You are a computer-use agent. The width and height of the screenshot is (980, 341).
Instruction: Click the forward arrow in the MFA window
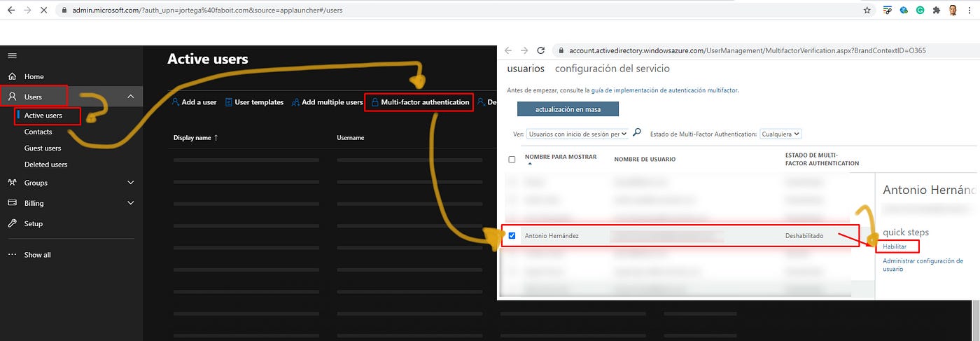[x=524, y=50]
